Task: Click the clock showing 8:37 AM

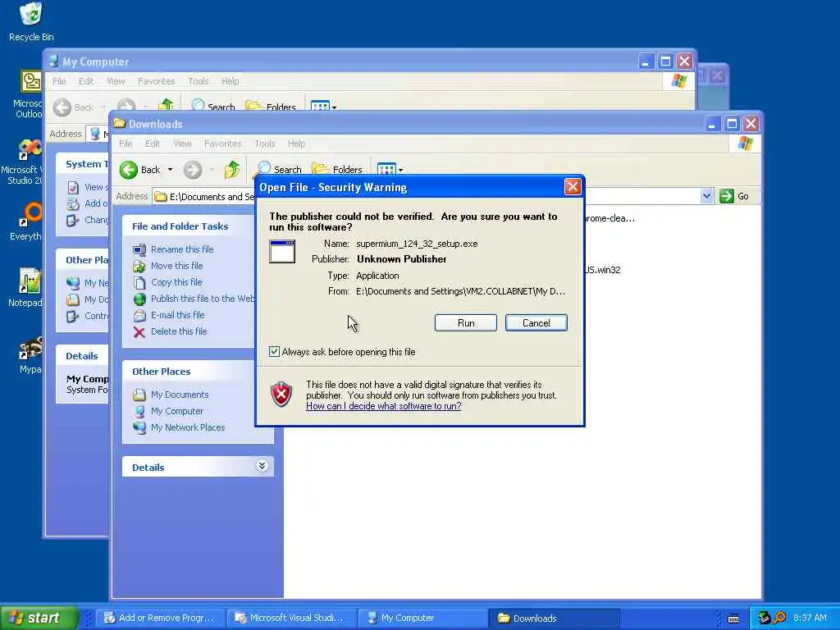Action: (810, 619)
